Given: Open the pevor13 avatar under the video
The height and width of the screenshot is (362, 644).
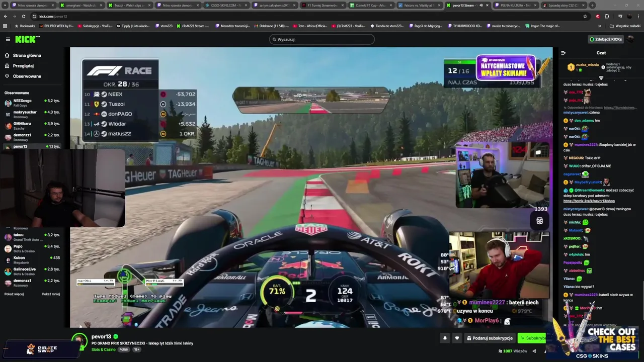Looking at the screenshot, I should coord(79,341).
